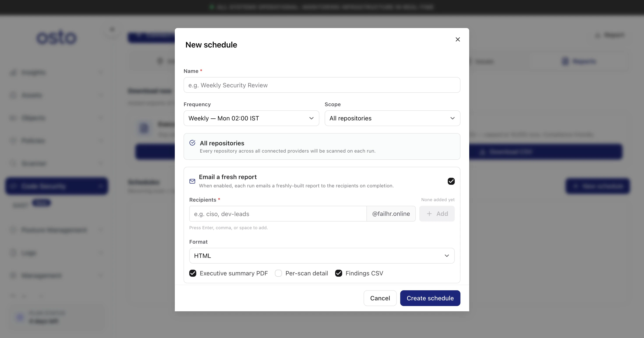Click the checkmark icon next to All repositories
Viewport: 644px width, 338px height.
click(192, 143)
